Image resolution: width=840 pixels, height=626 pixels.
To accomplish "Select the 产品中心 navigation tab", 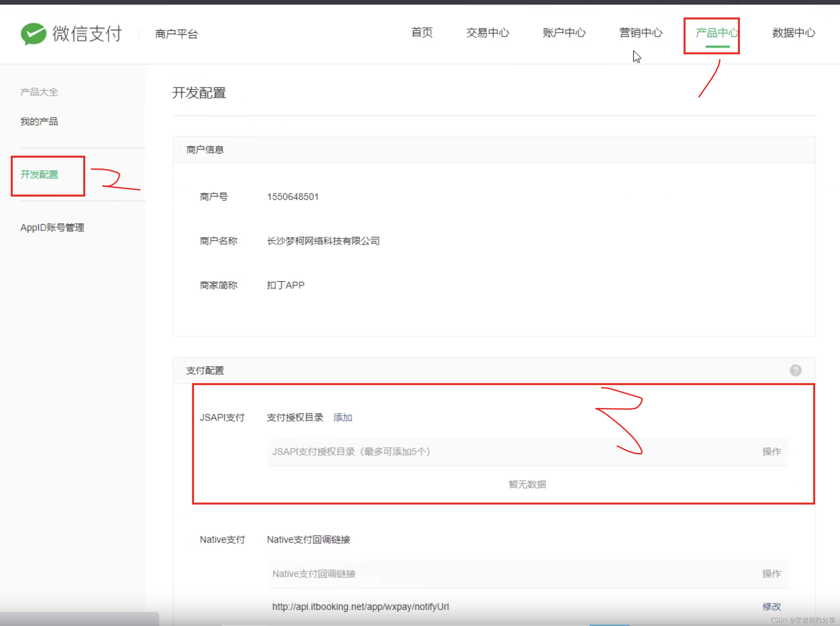I will [716, 33].
